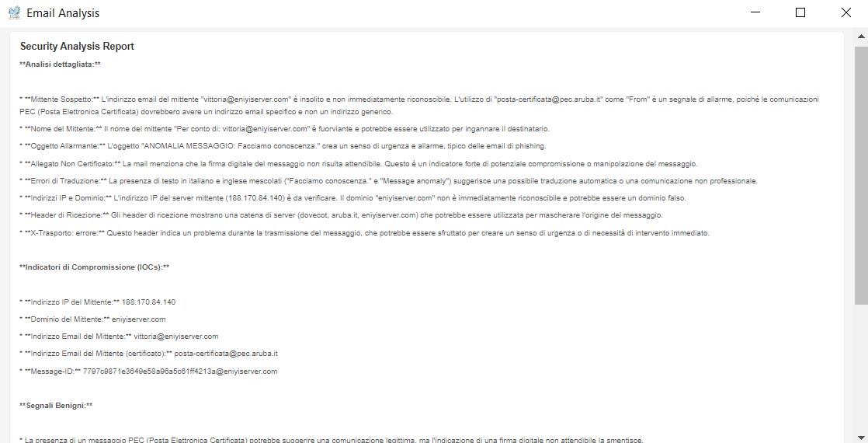Close the Email Analysis window
Screen dimensions: 868x443
point(845,12)
